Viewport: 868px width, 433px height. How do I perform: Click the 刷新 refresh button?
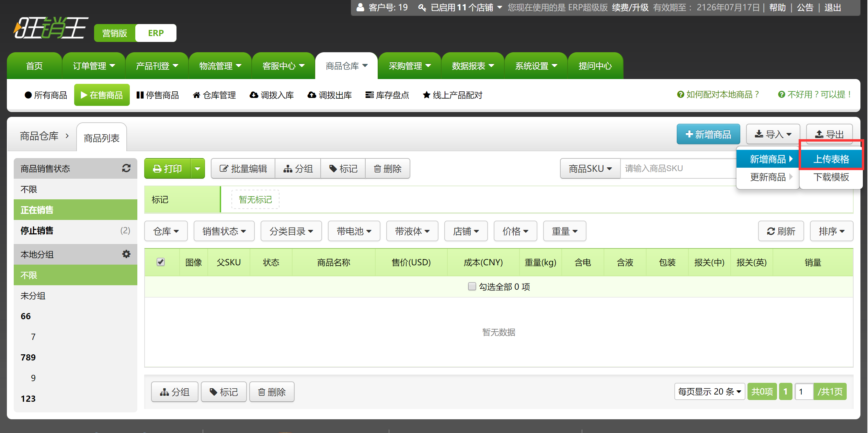coord(781,231)
